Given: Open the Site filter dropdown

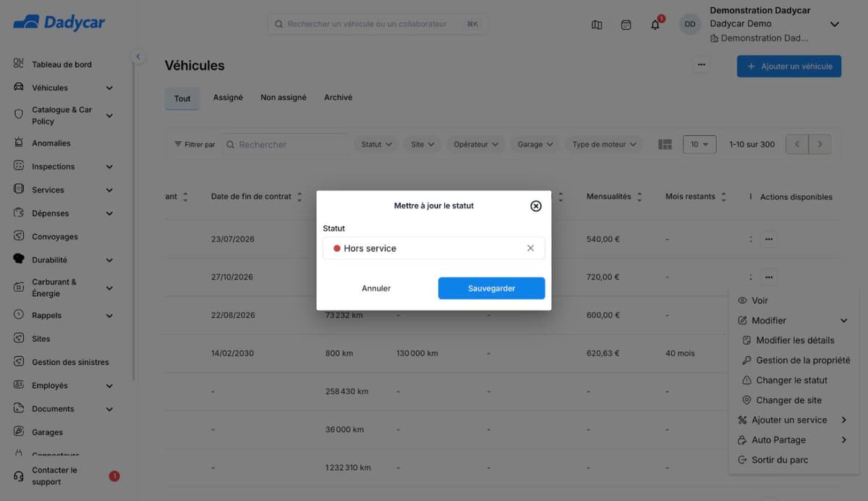Looking at the screenshot, I should coord(422,144).
